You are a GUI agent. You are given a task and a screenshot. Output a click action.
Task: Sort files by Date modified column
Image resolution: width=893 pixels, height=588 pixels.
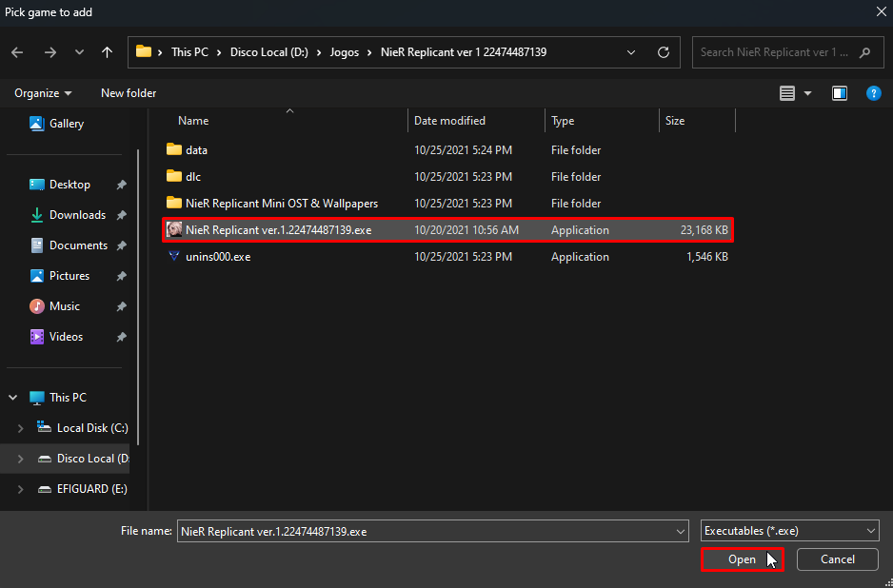point(449,121)
